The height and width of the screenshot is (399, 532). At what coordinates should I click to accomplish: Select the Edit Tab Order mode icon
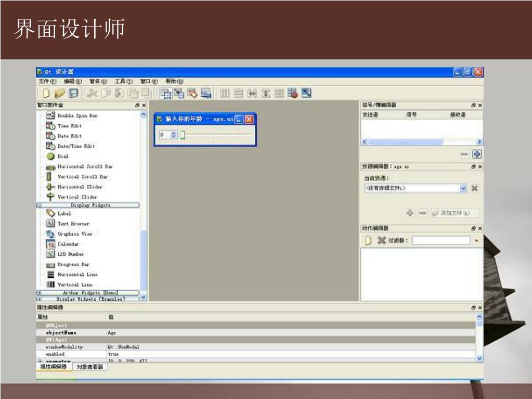205,93
